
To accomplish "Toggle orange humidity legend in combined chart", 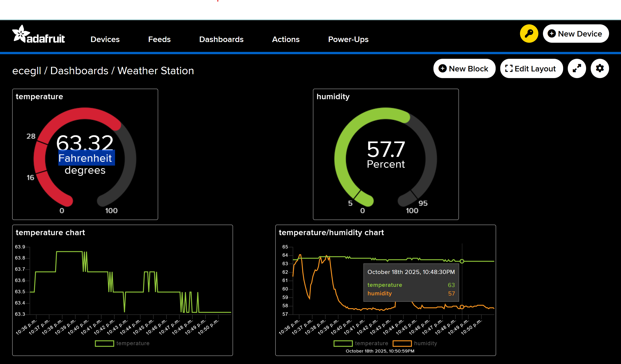I will tap(402, 343).
